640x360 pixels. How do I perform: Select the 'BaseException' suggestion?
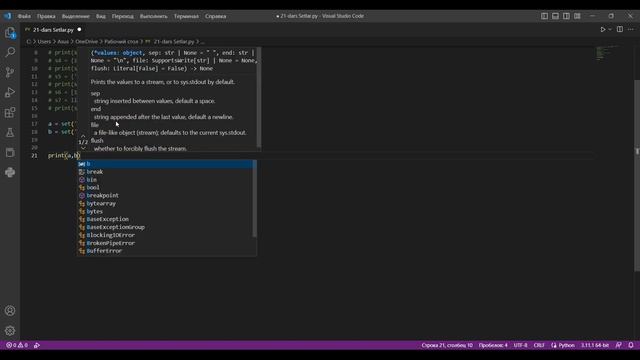point(165,219)
